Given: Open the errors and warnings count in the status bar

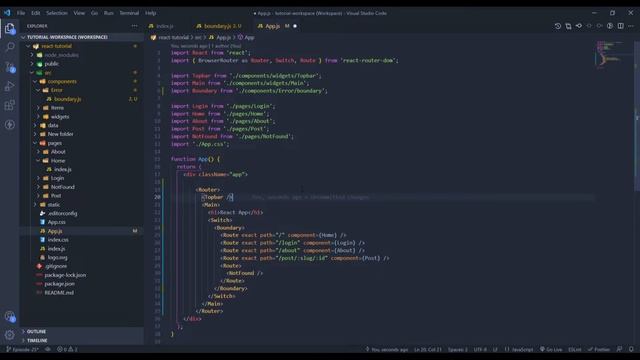Looking at the screenshot, I should (x=67, y=349).
